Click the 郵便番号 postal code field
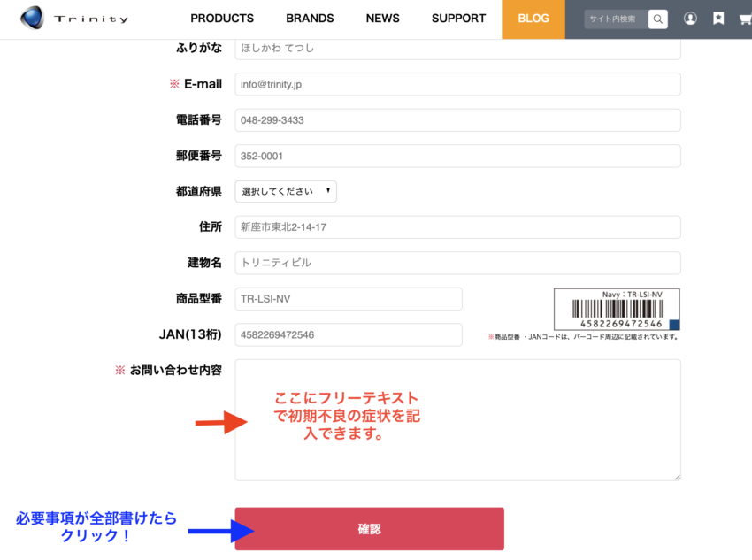Viewport: 752px width, 560px height. tap(457, 156)
